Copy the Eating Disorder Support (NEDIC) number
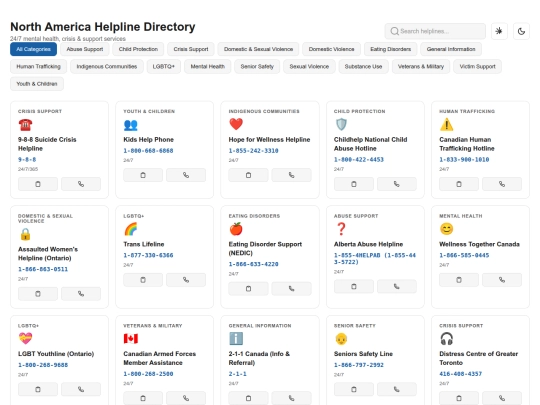The height and width of the screenshot is (405, 540). pos(248,289)
